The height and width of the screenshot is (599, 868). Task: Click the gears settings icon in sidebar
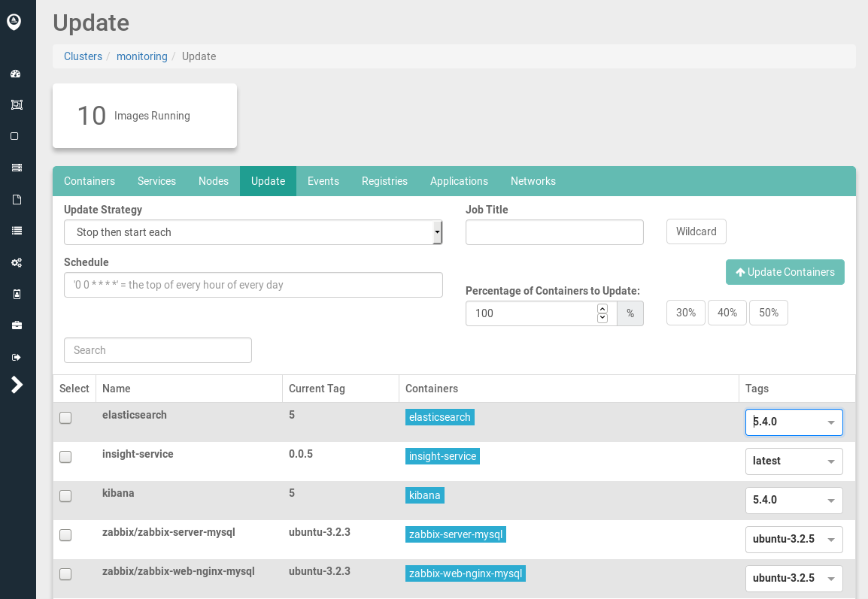pyautogui.click(x=16, y=262)
